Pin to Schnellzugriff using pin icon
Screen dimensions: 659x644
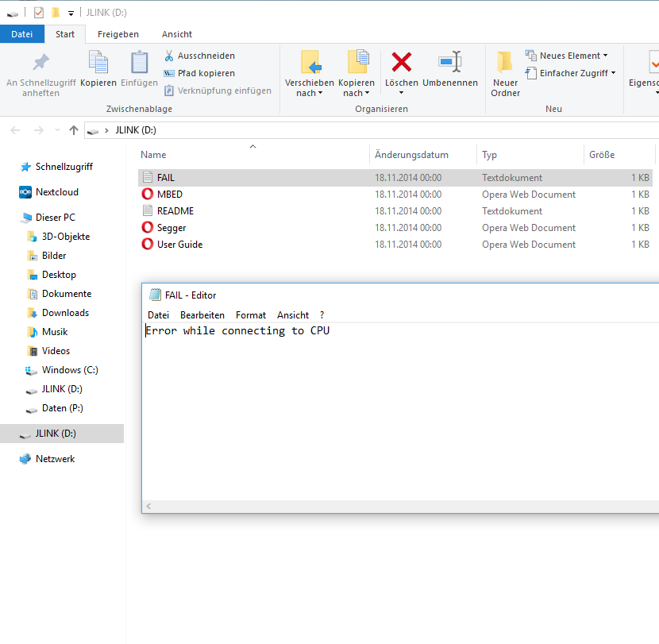click(x=40, y=62)
